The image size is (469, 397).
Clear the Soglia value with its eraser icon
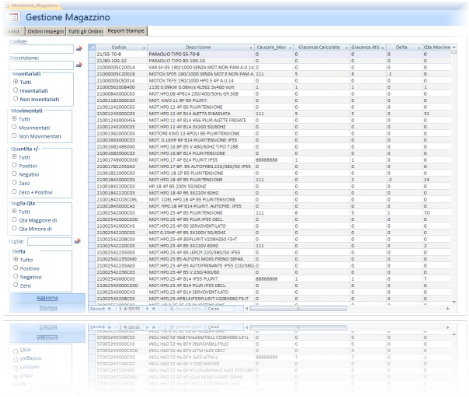tap(78, 241)
